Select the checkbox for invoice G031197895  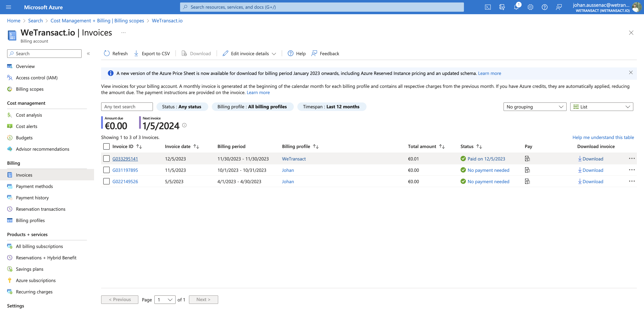[106, 170]
